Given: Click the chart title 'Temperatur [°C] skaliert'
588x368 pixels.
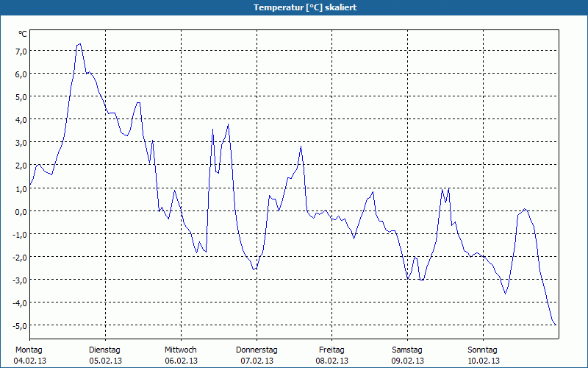Looking at the screenshot, I should [305, 7].
